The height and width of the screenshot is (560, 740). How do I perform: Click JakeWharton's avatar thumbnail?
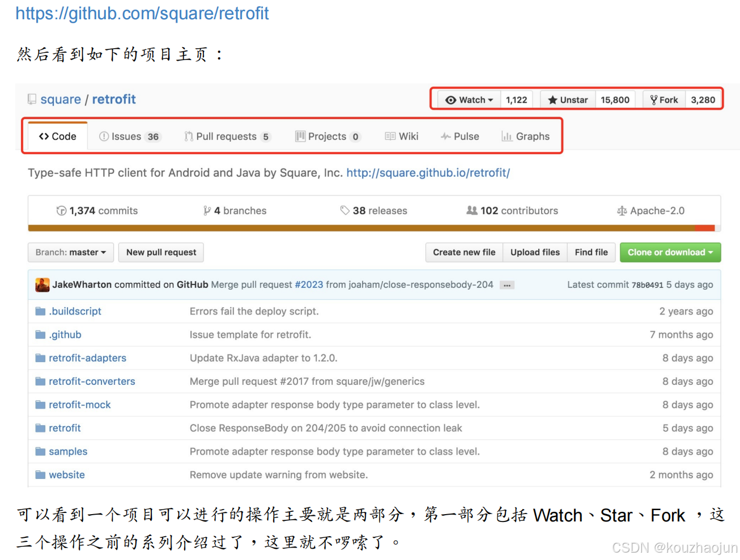pyautogui.click(x=42, y=285)
